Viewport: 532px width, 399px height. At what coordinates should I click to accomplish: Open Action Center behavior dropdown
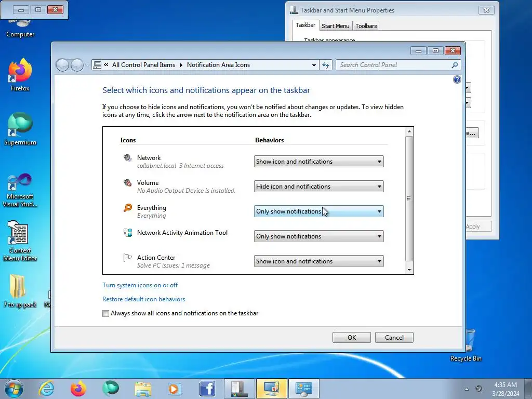318,261
